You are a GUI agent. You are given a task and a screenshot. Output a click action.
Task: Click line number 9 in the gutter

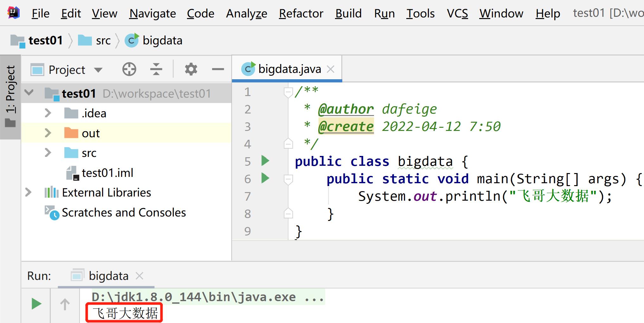(x=248, y=231)
